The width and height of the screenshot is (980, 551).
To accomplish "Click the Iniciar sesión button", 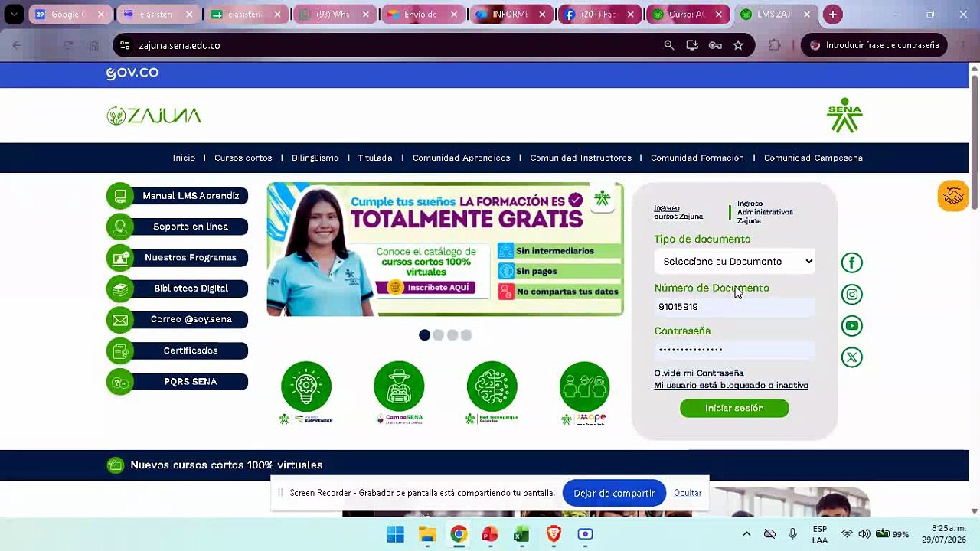I will [734, 408].
